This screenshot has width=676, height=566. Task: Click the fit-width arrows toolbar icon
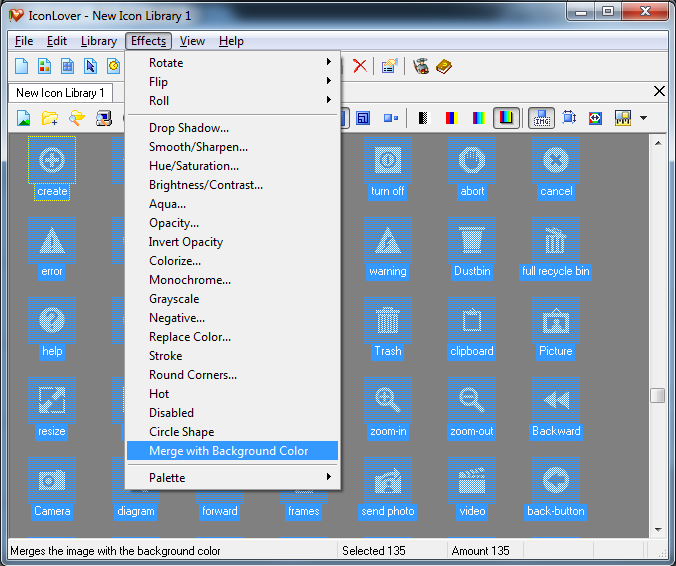(595, 118)
